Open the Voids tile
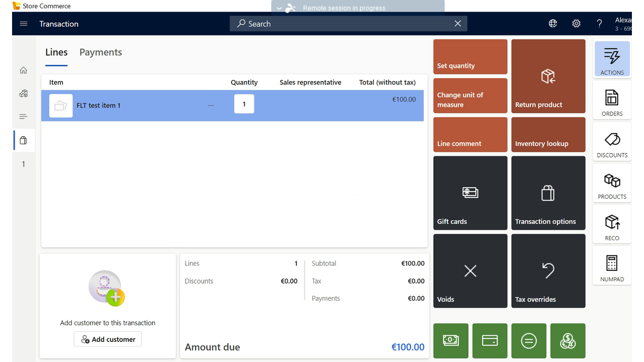This screenshot has width=644, height=362. [470, 271]
